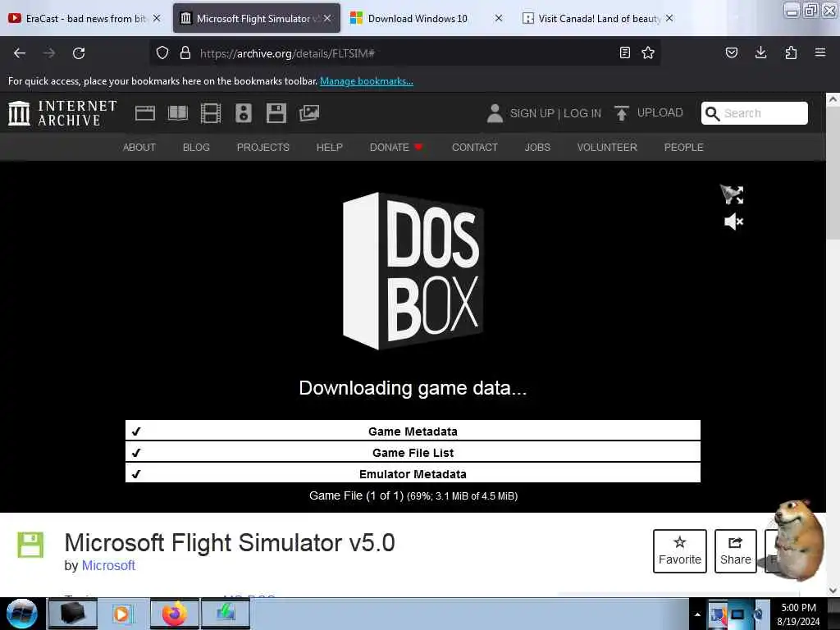Screen dimensions: 840x630
Task: Open ABOUT menu item
Action: pos(139,147)
